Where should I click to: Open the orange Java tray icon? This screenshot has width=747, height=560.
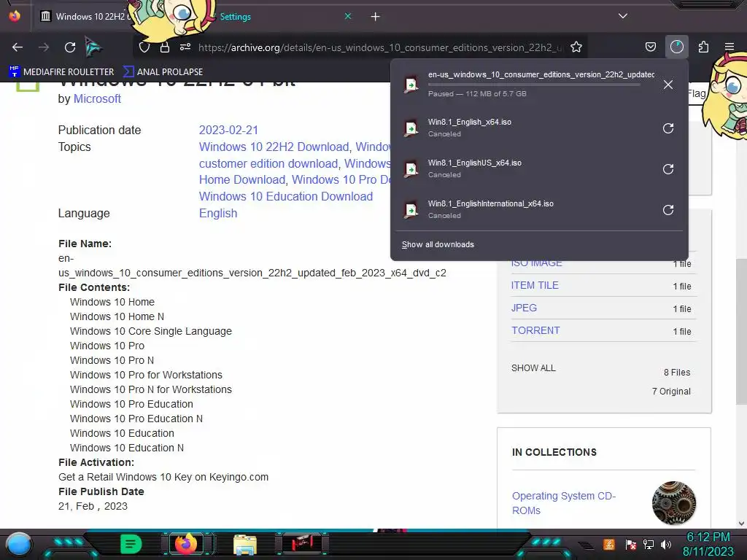pos(609,544)
